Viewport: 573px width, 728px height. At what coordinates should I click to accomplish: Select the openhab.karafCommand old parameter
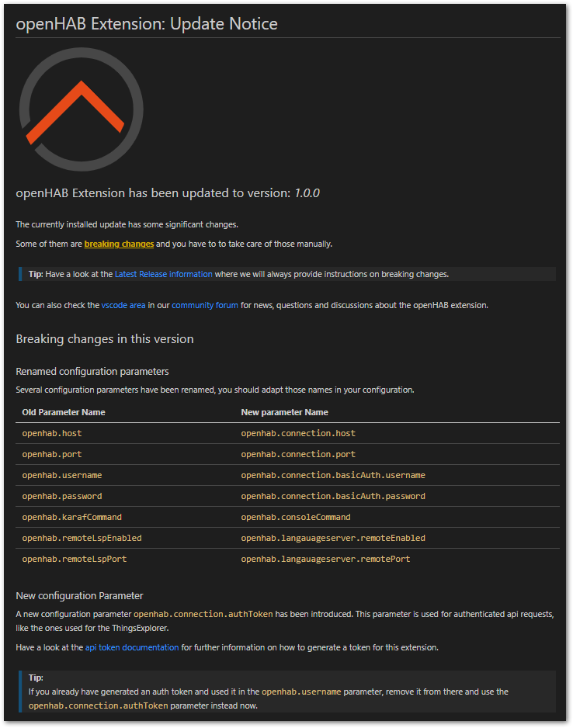click(x=71, y=517)
